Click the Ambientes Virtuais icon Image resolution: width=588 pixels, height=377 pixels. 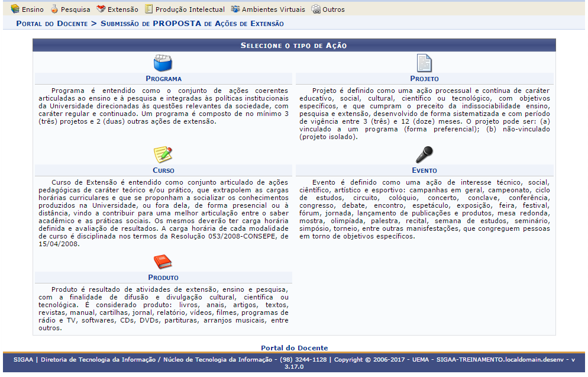[x=235, y=9]
